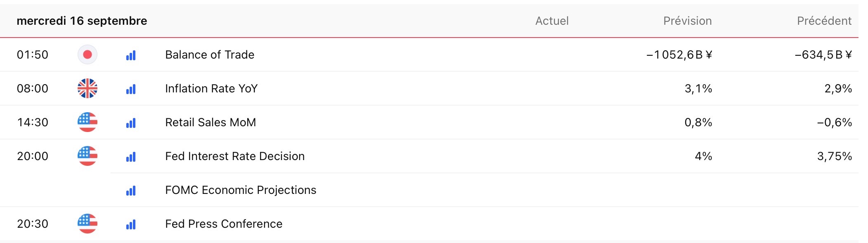Click the importance bars icon for Inflation Rate YoY
This screenshot has width=868, height=243.
point(131,89)
